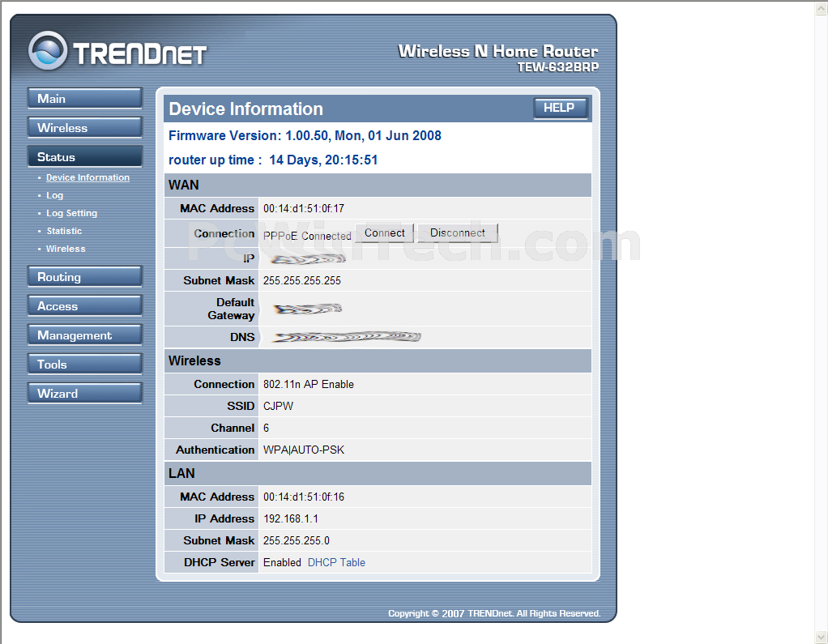828x644 pixels.
Task: Select the router up time line
Action: click(273, 160)
